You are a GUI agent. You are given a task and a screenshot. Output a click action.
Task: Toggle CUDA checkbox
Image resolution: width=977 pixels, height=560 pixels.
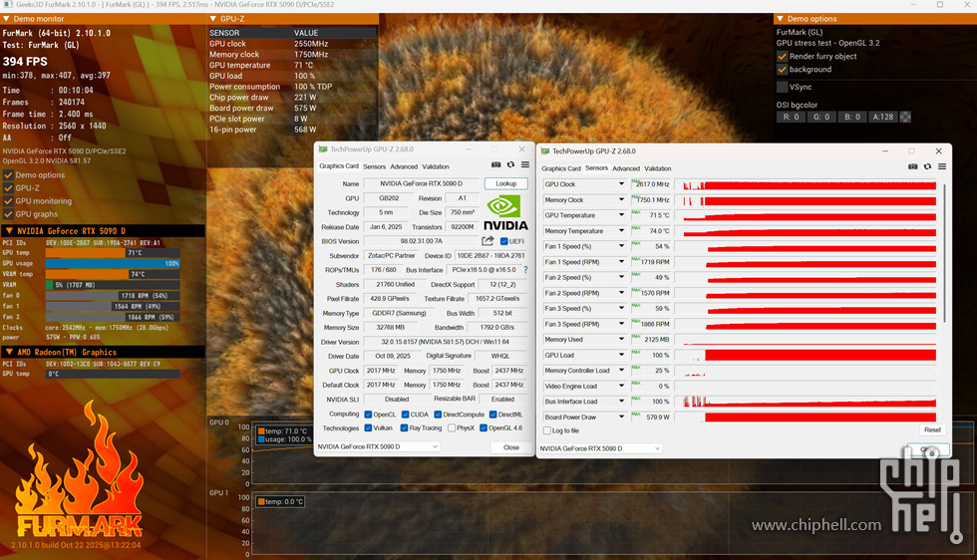coord(405,415)
